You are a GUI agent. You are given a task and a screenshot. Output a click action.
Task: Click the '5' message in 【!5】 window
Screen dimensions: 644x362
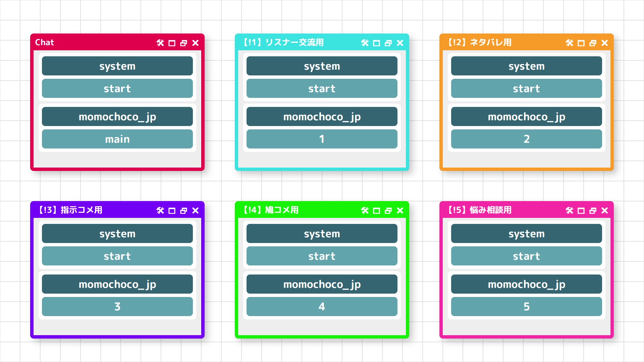527,307
